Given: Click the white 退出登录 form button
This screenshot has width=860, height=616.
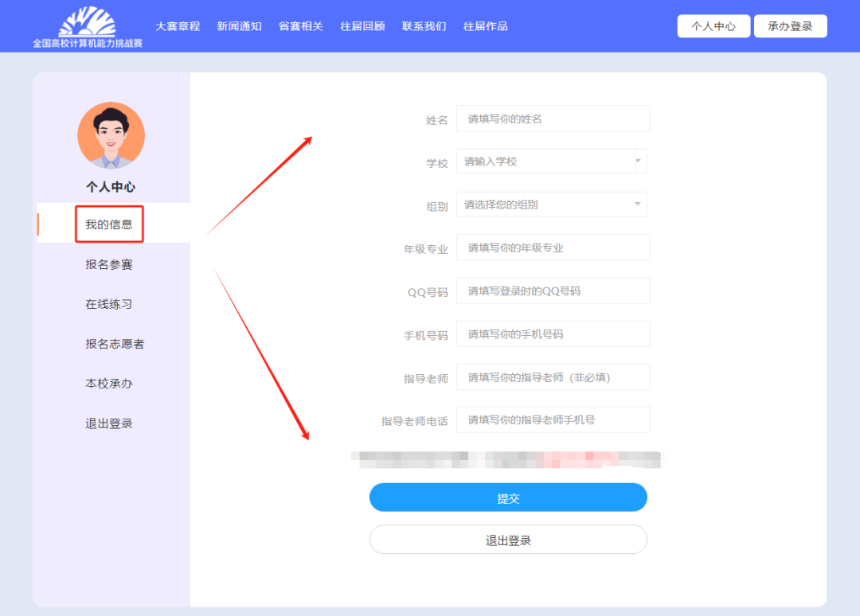Looking at the screenshot, I should coord(508,540).
